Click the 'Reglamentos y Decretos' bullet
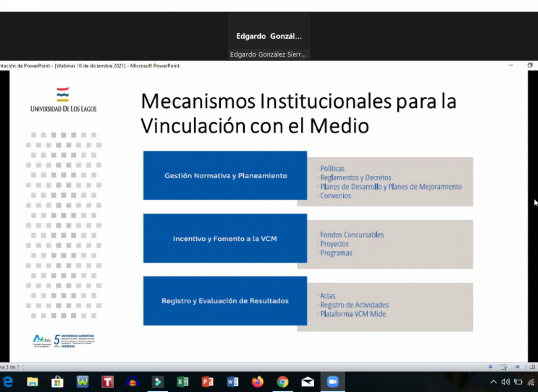The height and width of the screenshot is (392, 538). 355,177
